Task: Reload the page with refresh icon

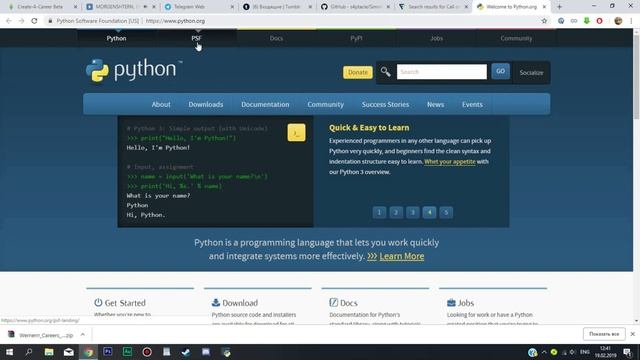Action: [34, 21]
